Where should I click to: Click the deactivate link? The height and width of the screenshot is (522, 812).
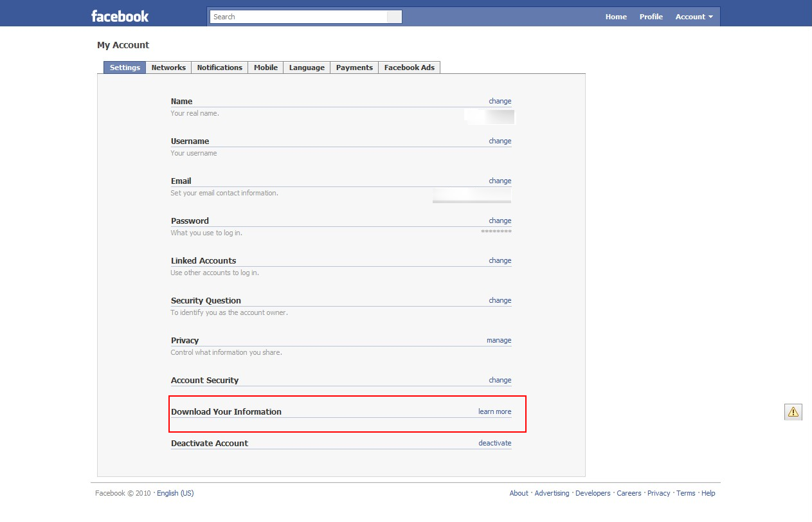(x=494, y=443)
